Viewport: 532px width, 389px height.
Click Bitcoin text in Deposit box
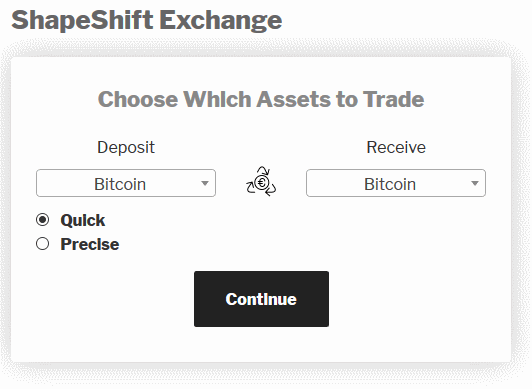(x=120, y=184)
